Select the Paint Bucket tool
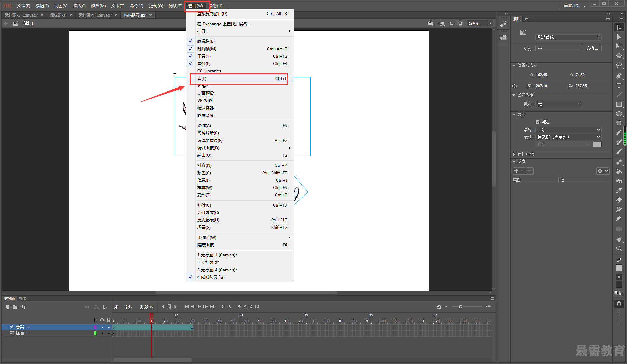This screenshot has height=364, width=627. pos(619,172)
